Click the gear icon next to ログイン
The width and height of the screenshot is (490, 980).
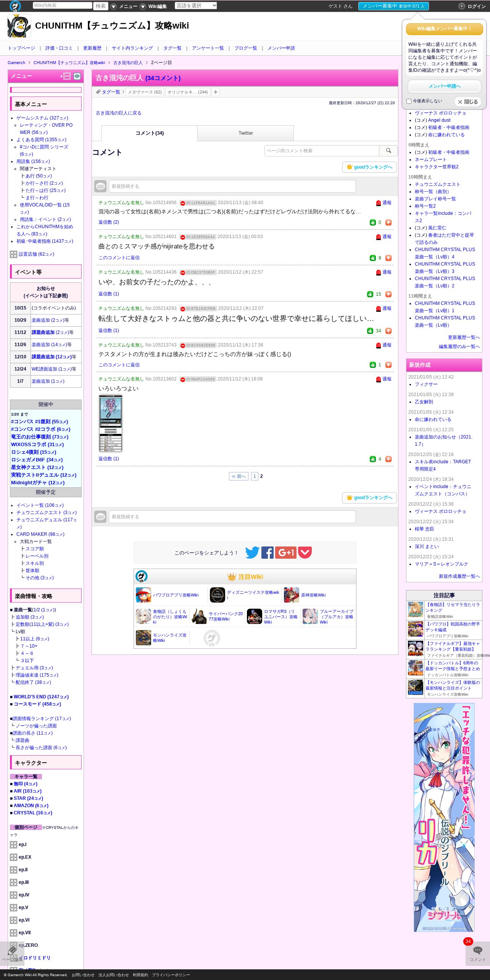tap(462, 6)
